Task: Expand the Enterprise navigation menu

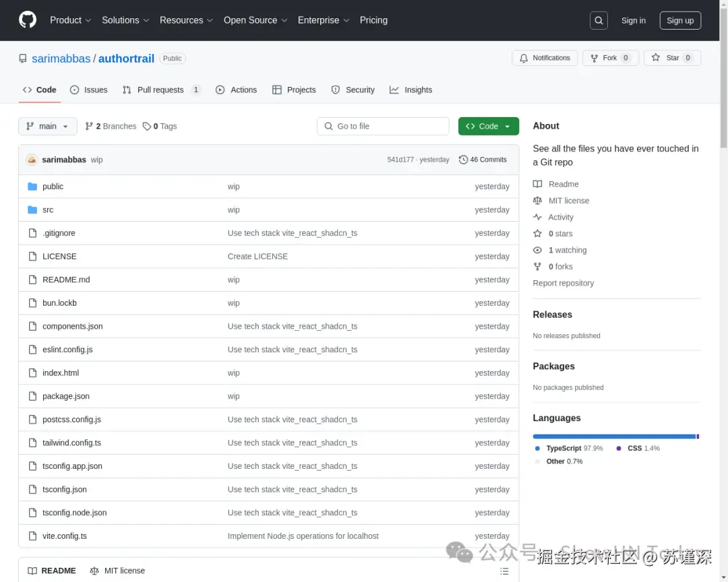Action: pyautogui.click(x=323, y=20)
